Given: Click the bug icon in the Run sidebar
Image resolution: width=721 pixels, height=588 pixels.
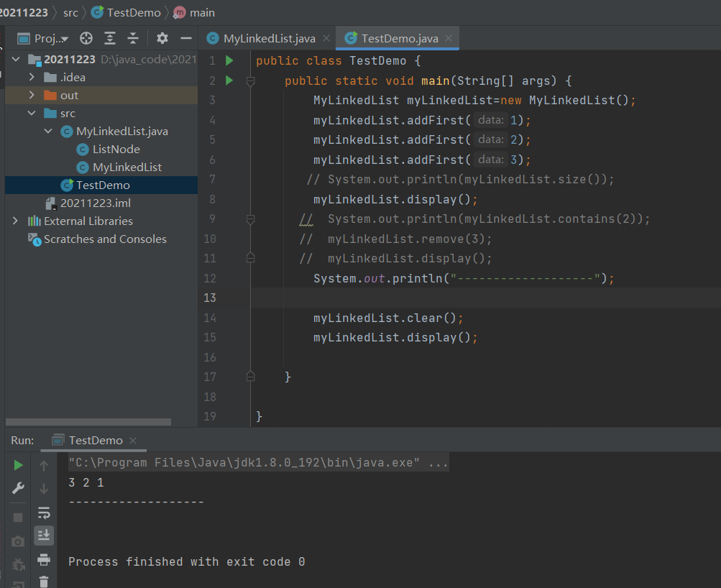Looking at the screenshot, I should [x=18, y=564].
